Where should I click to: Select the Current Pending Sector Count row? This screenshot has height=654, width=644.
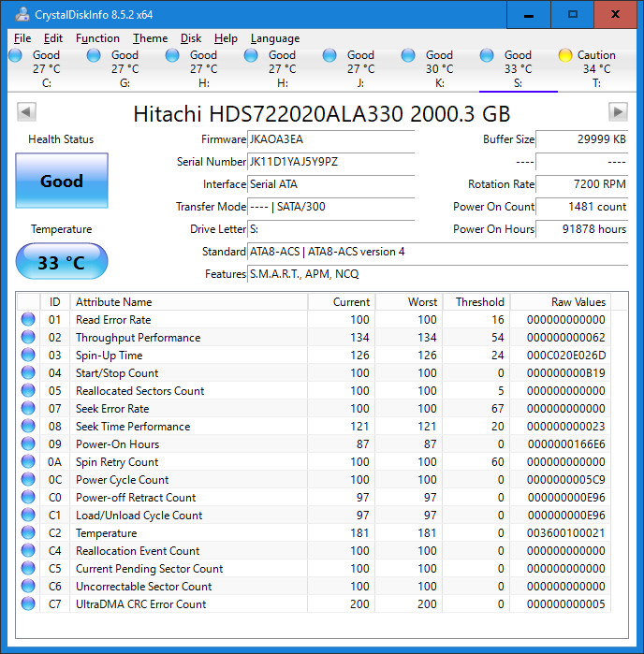tap(314, 568)
